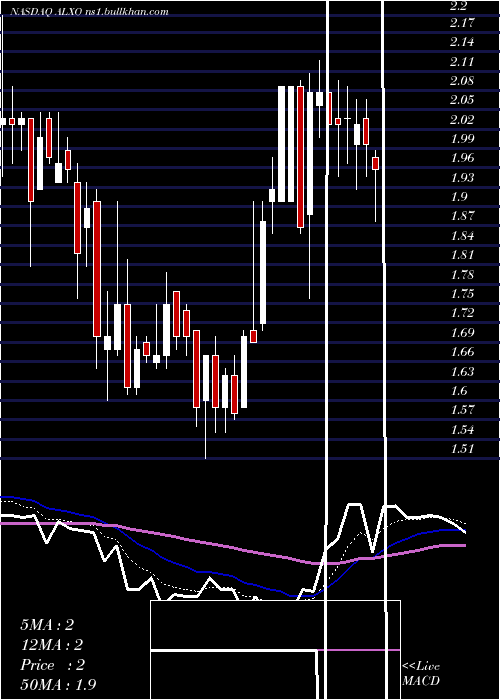Screen dimensions: 500x700
Task: Click the 2.14 price axis label
Action: (x=462, y=42)
